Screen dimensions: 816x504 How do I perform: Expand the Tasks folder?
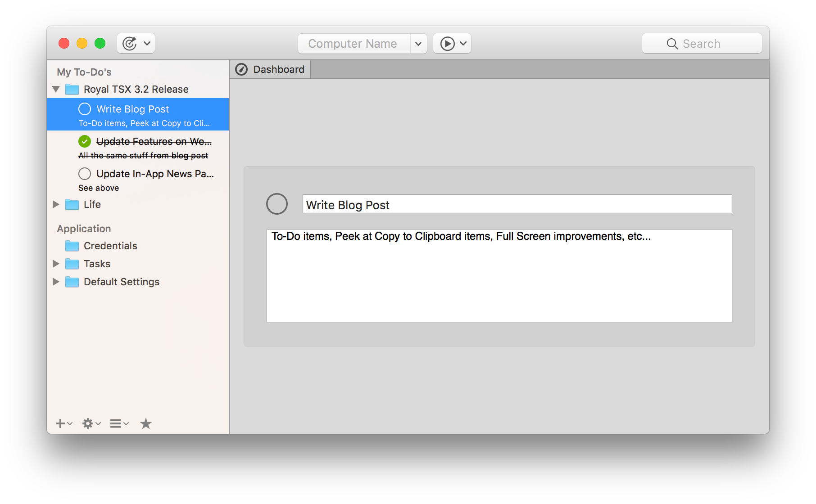56,264
